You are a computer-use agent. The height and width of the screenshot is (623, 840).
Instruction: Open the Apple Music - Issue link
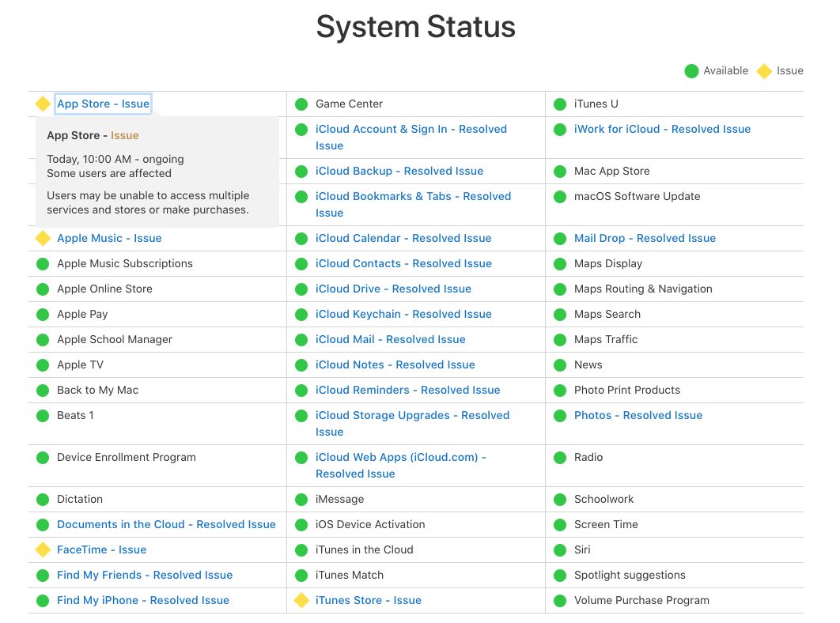click(x=109, y=239)
